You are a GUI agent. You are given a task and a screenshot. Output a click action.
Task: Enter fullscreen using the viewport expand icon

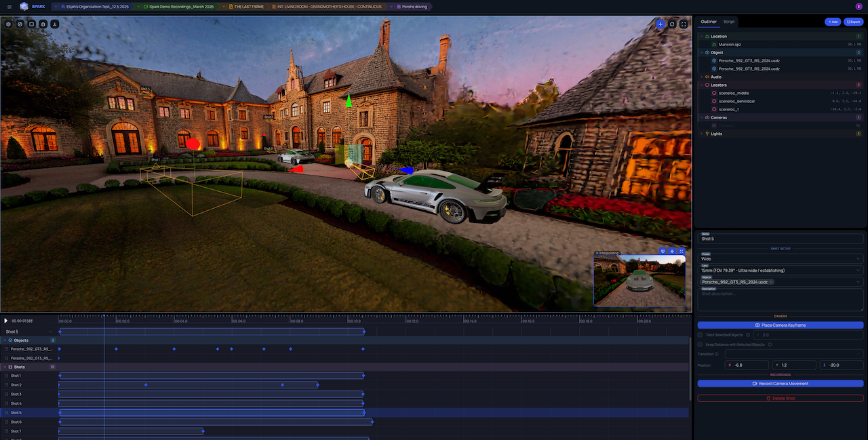(684, 24)
